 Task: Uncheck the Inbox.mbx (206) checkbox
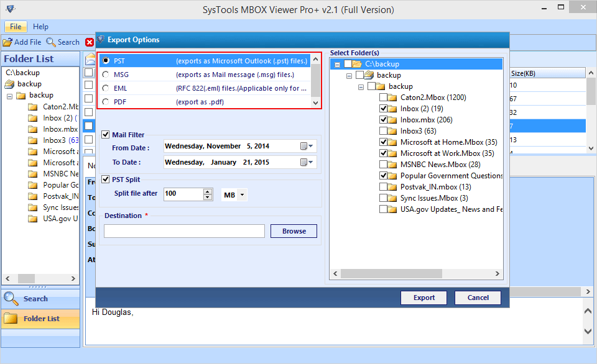(384, 119)
